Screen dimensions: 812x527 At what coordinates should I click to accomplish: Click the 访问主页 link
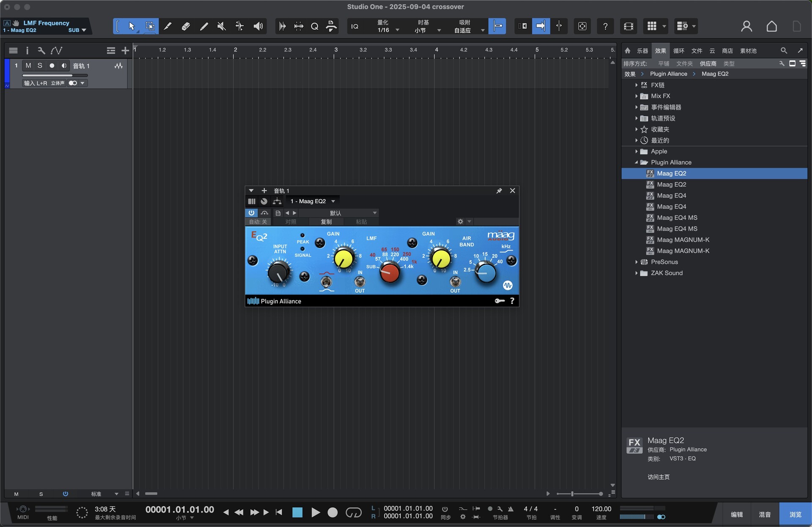coord(658,477)
